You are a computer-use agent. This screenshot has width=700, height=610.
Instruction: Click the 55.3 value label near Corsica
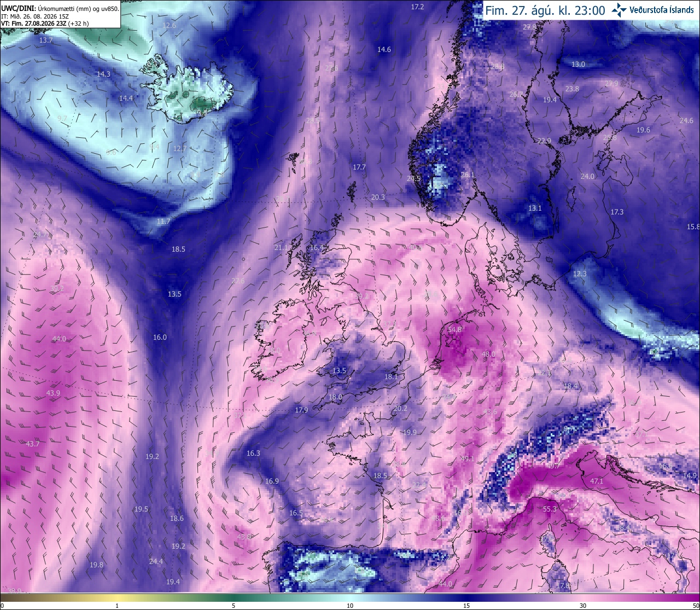pos(550,509)
